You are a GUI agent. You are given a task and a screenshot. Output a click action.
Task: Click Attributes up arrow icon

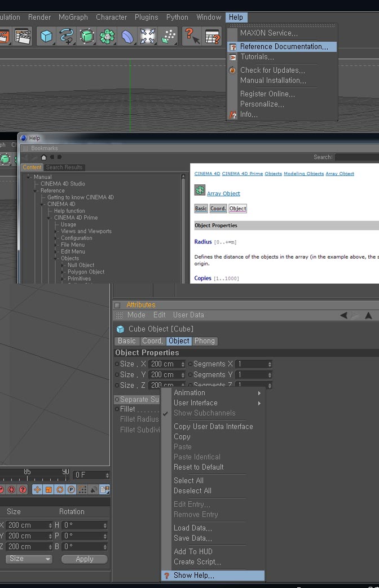(368, 315)
